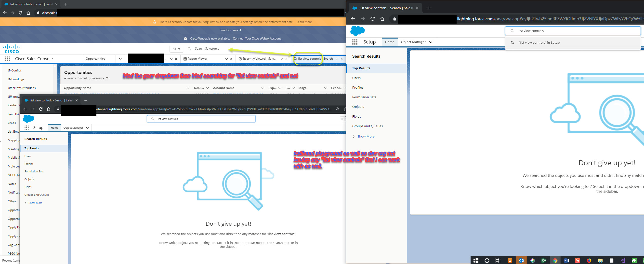Switch to the Report Viewer console tab
This screenshot has height=264, width=644.
point(197,59)
